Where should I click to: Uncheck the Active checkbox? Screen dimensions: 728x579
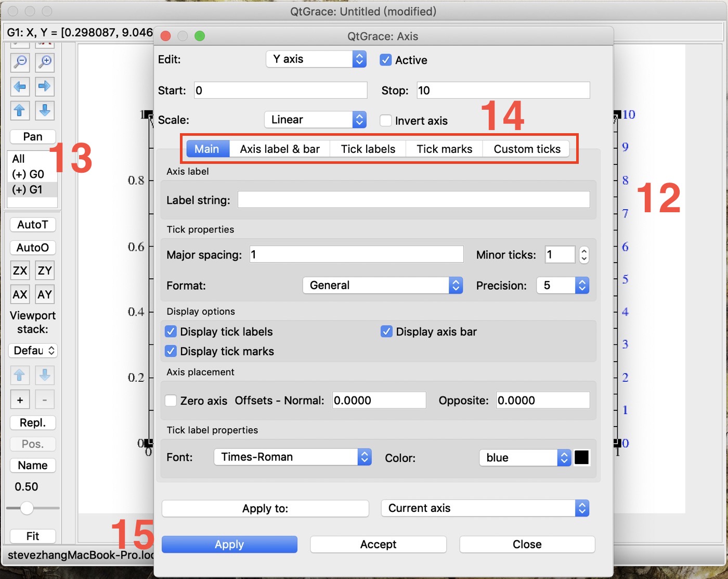pyautogui.click(x=385, y=60)
